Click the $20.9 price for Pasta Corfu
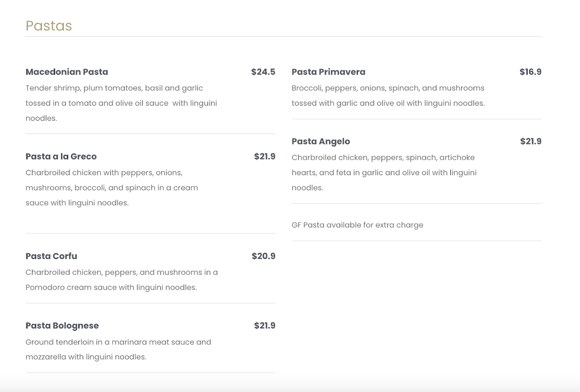Viewport: 580px width, 392px height. click(263, 256)
